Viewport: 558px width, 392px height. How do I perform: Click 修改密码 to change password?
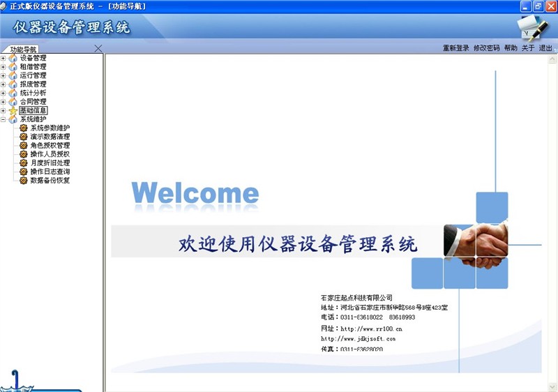[x=486, y=48]
